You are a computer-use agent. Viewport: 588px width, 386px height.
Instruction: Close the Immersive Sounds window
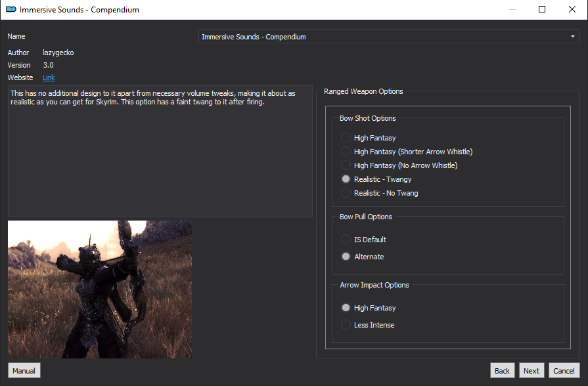[572, 9]
